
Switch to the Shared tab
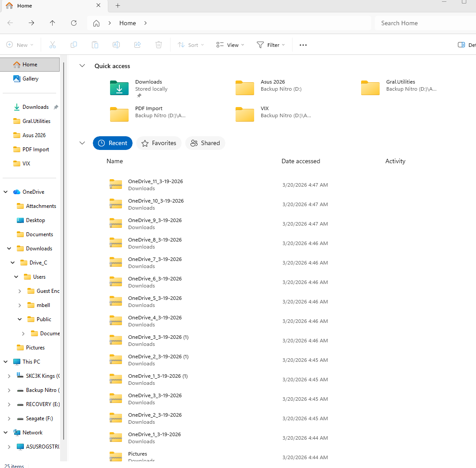(x=205, y=143)
